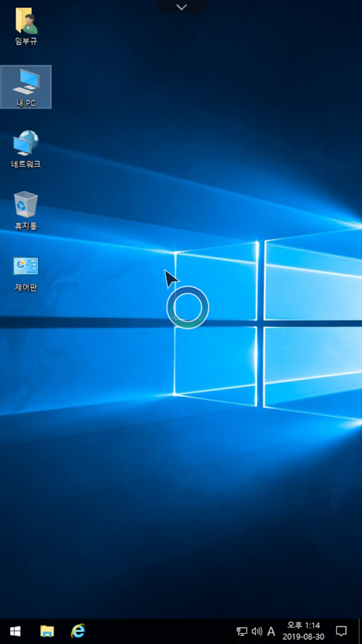The height and width of the screenshot is (644, 362).
Task: Open the Windows Start menu
Action: click(x=15, y=630)
